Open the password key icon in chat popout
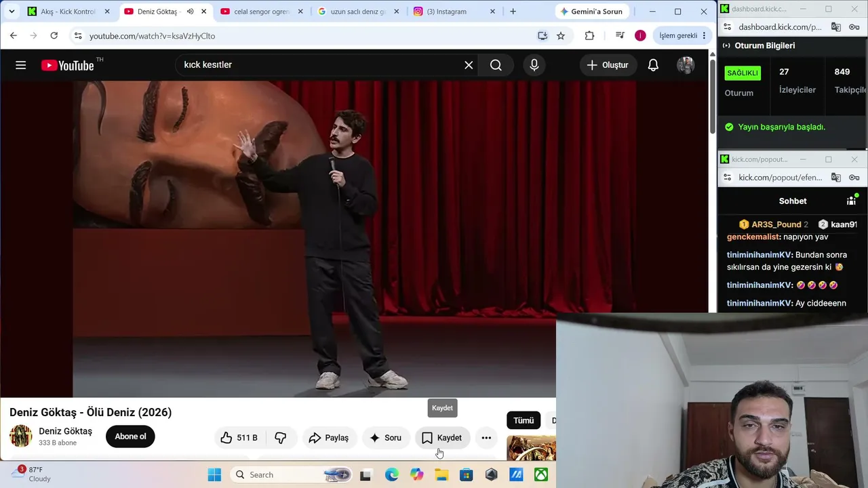 coord(855,178)
